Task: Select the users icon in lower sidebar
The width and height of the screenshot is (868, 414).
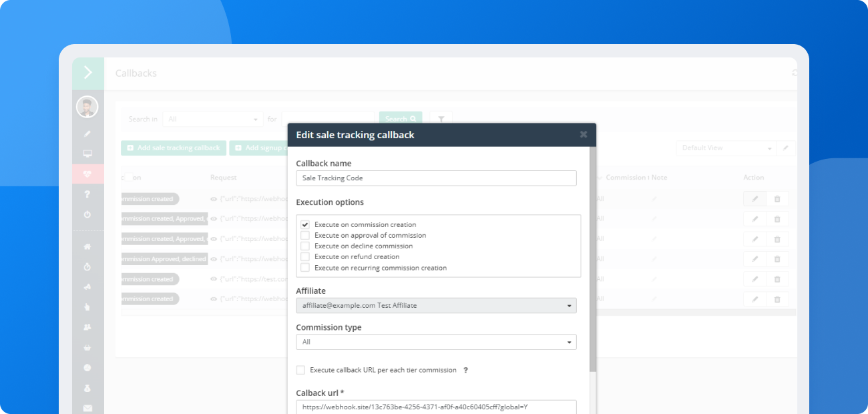Action: pyautogui.click(x=87, y=327)
